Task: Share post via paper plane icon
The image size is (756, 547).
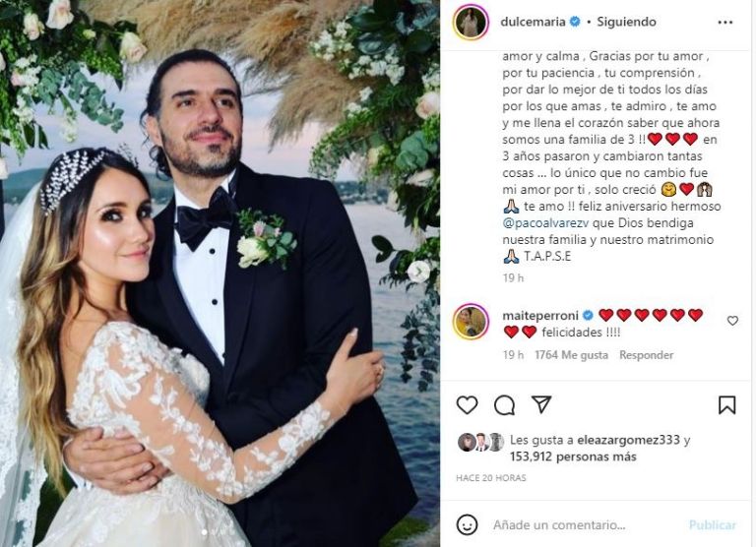Action: click(541, 404)
